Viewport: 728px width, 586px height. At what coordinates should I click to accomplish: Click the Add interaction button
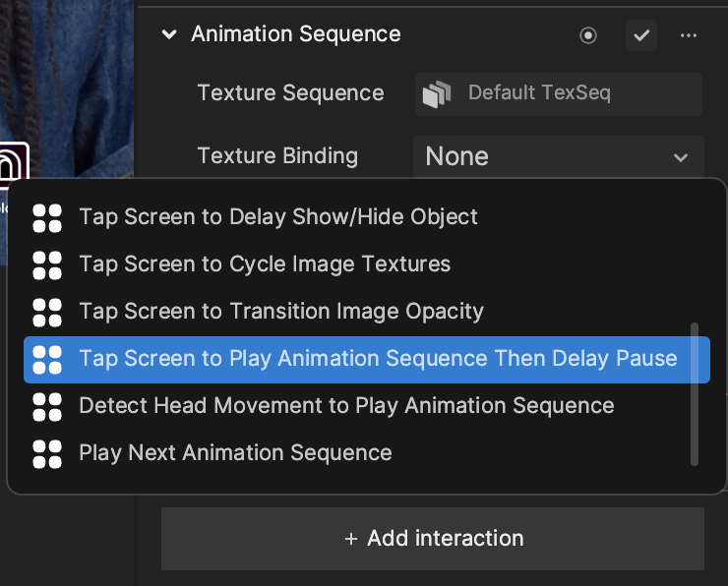click(433, 539)
